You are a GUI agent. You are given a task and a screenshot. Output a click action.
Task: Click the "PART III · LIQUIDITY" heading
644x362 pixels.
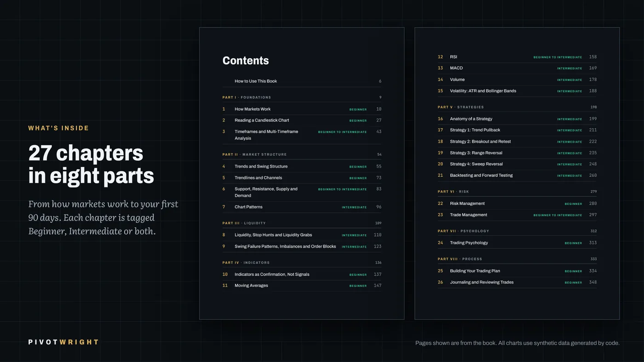point(244,223)
